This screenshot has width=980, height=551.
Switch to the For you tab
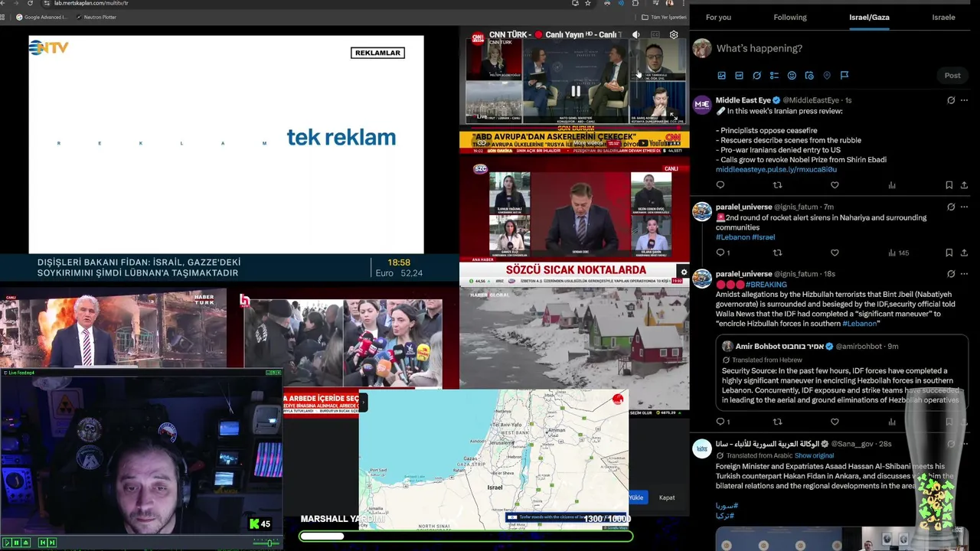tap(718, 17)
